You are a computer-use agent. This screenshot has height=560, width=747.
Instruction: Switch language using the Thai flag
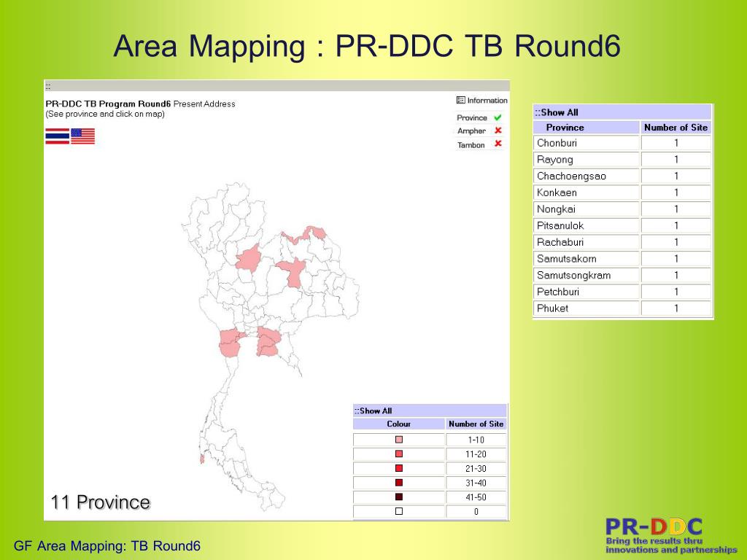point(57,136)
